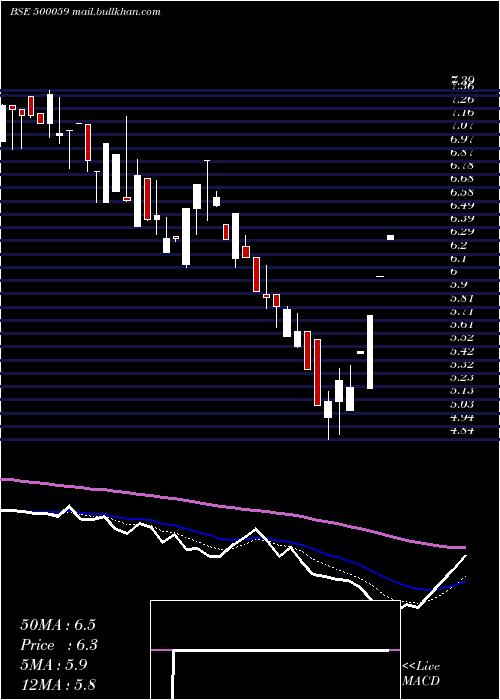Select the 6.1 price axis label
Image resolution: width=500 pixels, height=700 pixels.
(x=459, y=258)
